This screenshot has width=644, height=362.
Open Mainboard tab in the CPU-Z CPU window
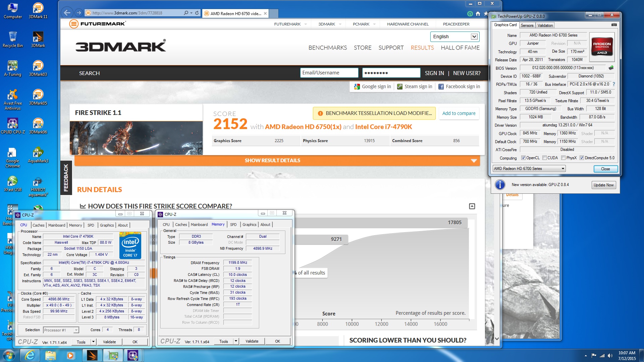pos(57,225)
